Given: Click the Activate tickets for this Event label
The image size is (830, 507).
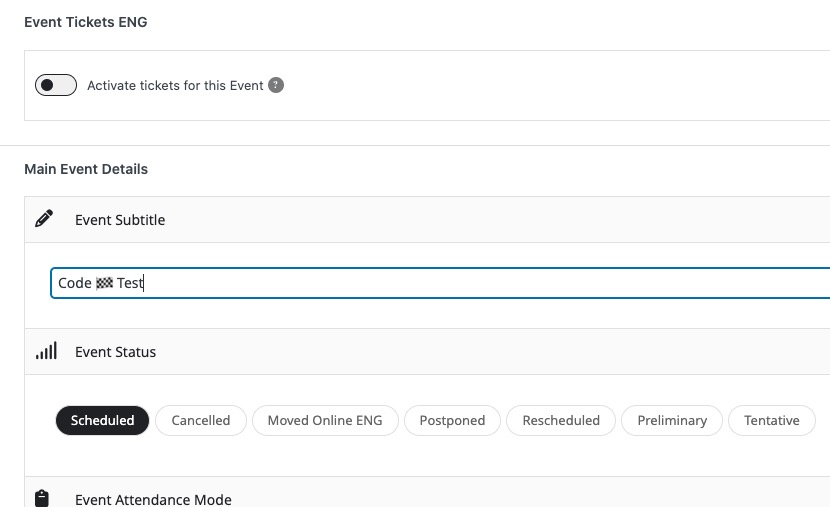Looking at the screenshot, I should pos(175,86).
